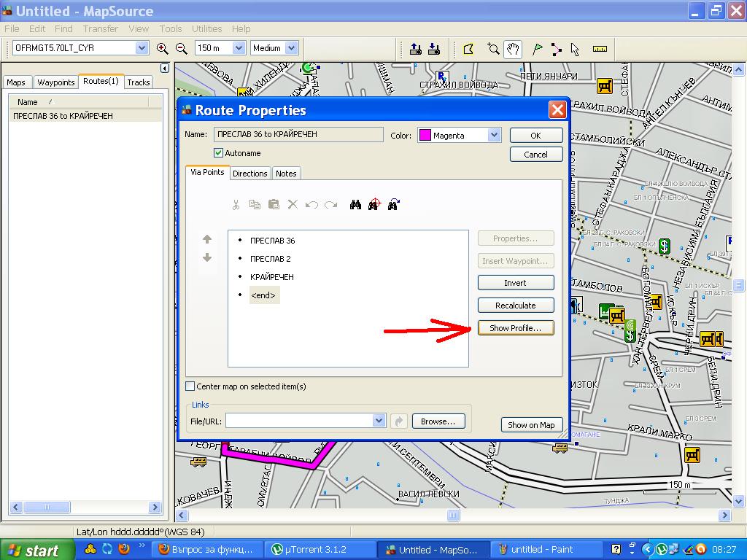
Task: Click the File/URL input field
Action: pos(299,421)
